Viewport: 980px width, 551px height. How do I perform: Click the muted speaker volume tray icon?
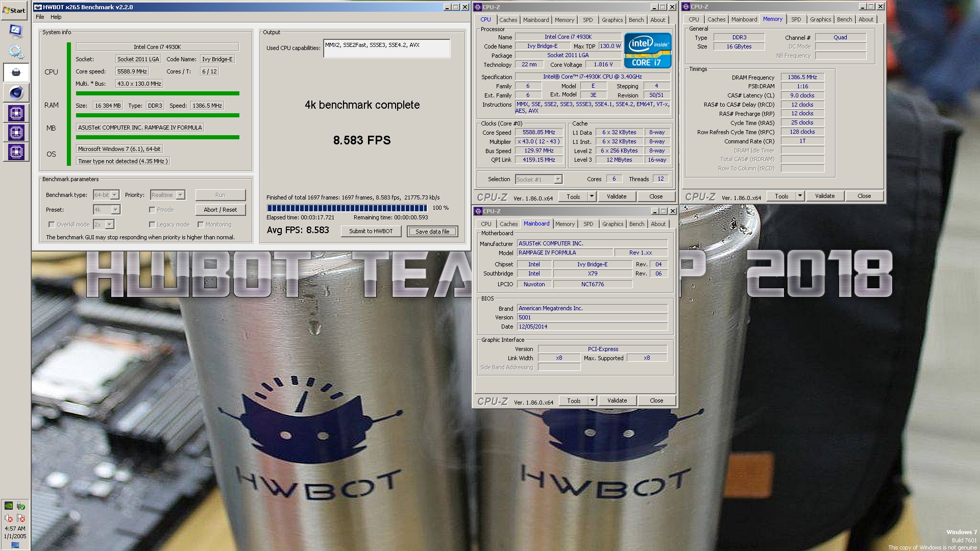(9, 518)
